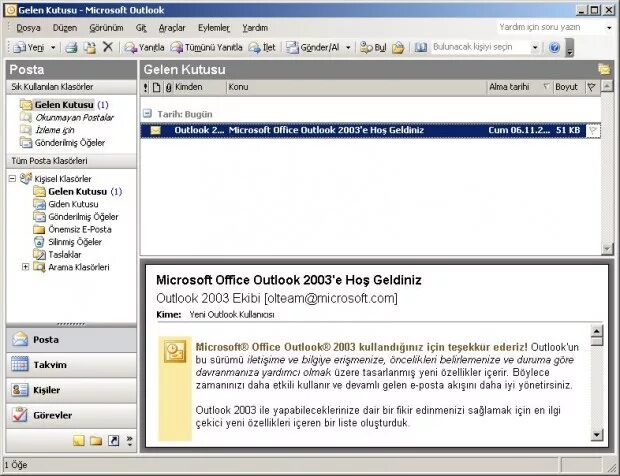
Task: Select the Outlook 2003'e Hoş Geldiniz message
Action: pos(370,130)
